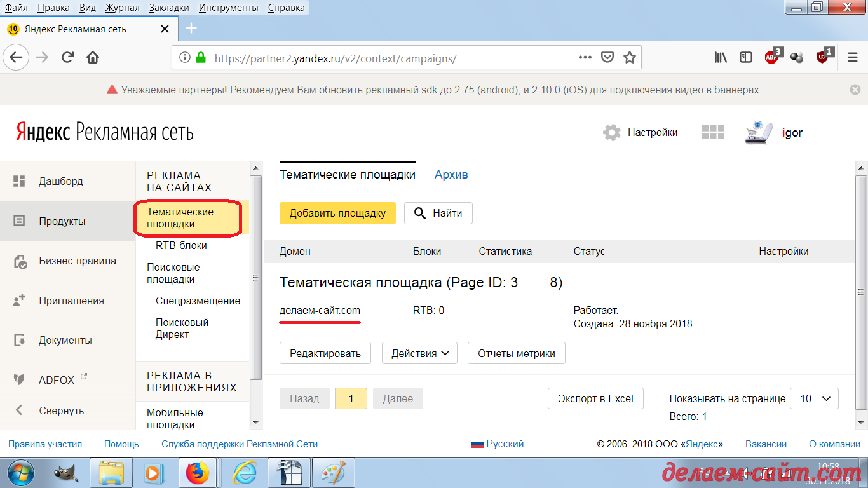Open the Windows Start menu

22,473
